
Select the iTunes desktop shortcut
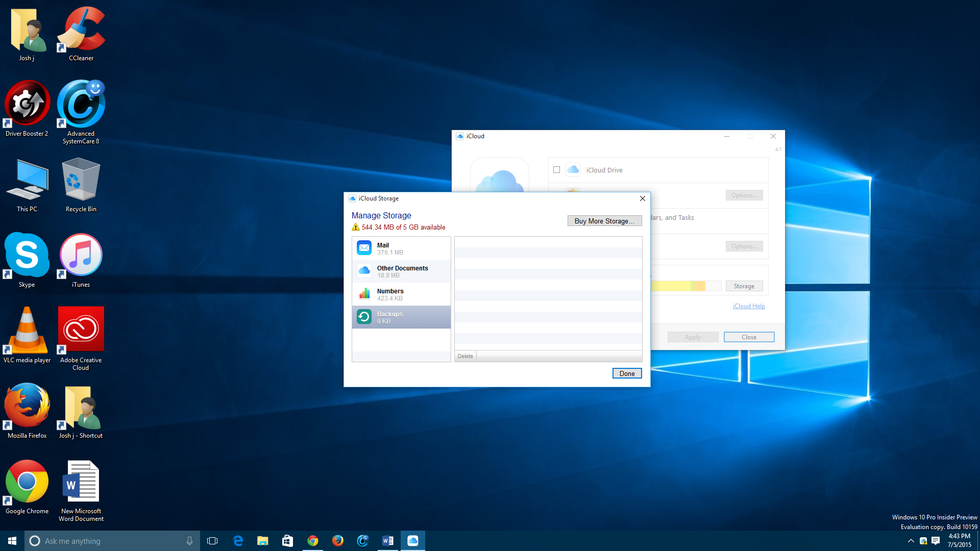click(x=81, y=260)
